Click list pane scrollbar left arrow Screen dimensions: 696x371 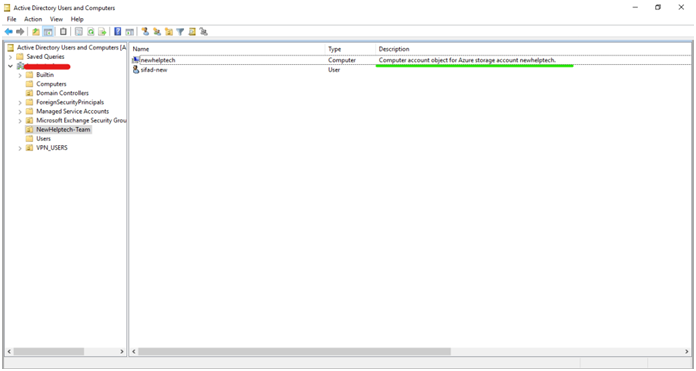tap(134, 351)
